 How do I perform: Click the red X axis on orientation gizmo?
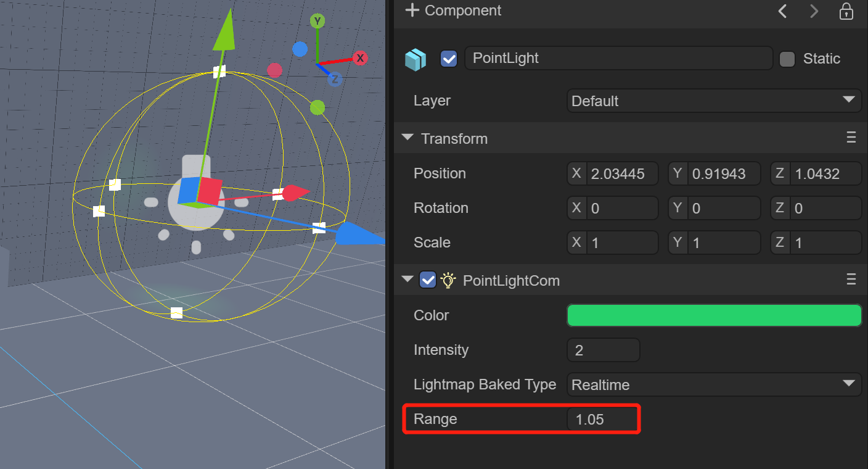[361, 58]
